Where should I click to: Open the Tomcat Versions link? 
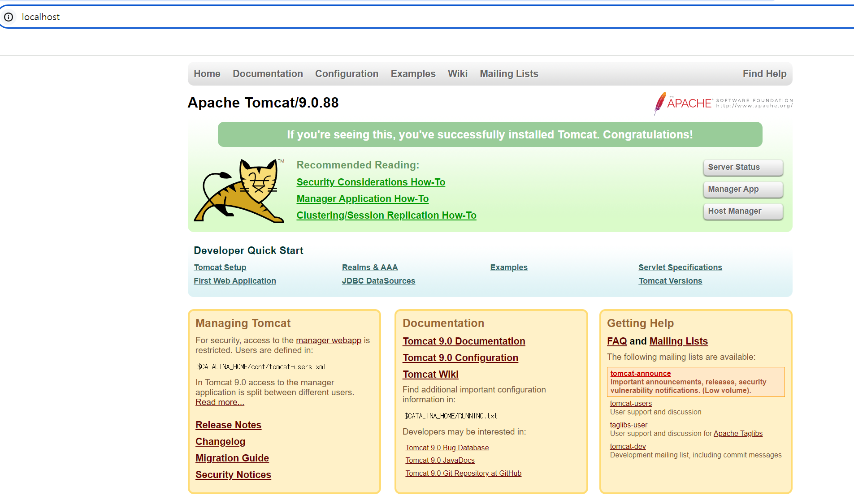670,281
